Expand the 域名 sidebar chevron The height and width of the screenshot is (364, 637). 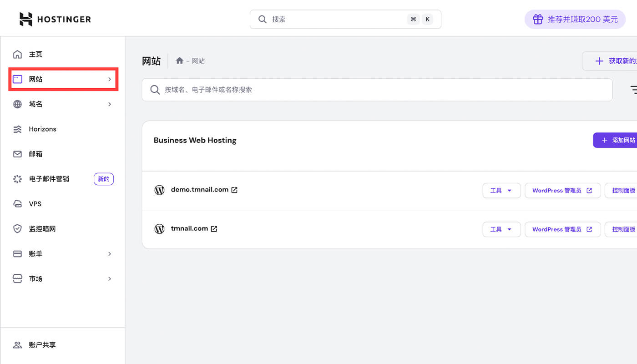pyautogui.click(x=110, y=104)
